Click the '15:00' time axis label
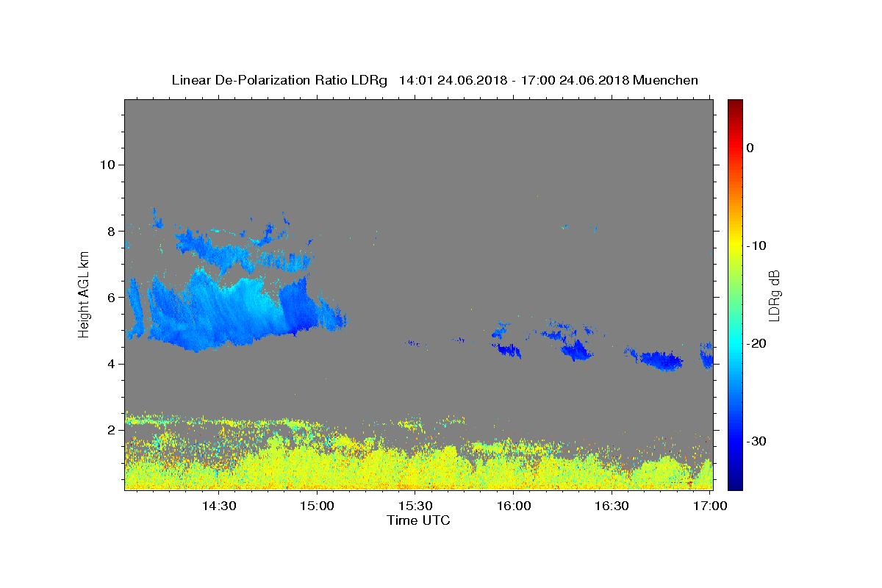 pos(317,506)
